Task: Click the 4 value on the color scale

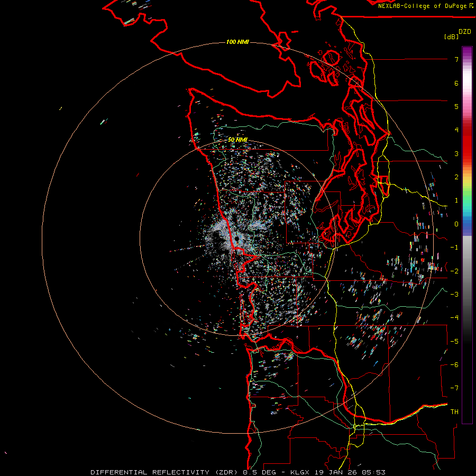Action: 456,130
